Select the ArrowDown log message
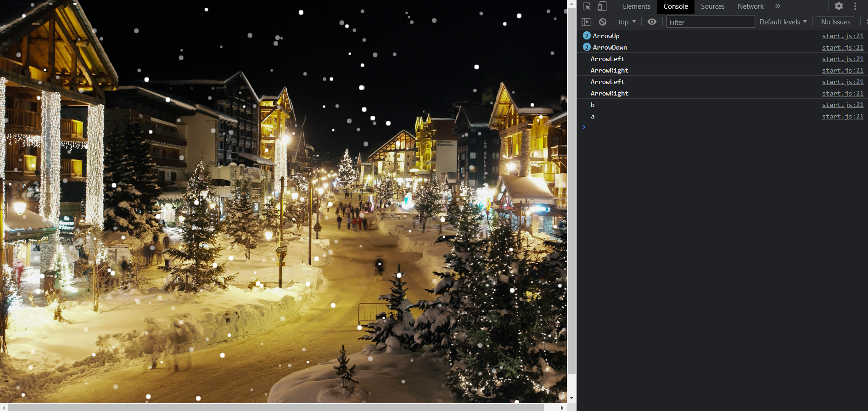868x411 pixels. [x=610, y=47]
